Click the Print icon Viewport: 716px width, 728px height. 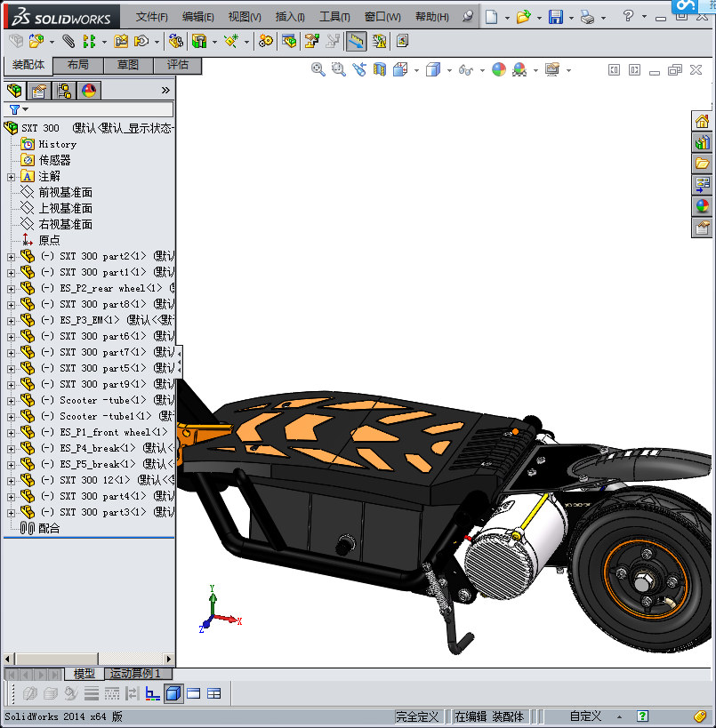click(588, 17)
